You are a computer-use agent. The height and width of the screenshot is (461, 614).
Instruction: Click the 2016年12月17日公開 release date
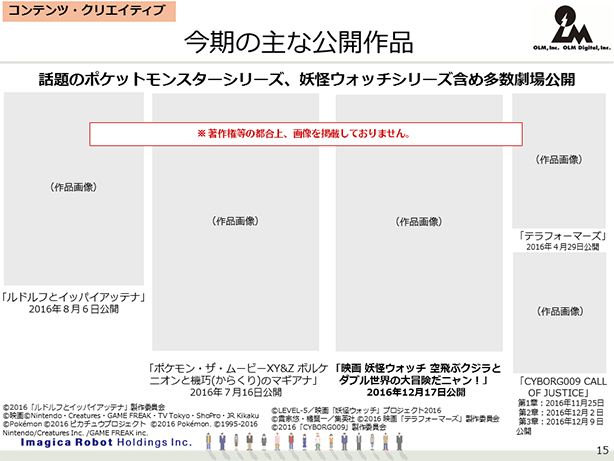(x=416, y=392)
